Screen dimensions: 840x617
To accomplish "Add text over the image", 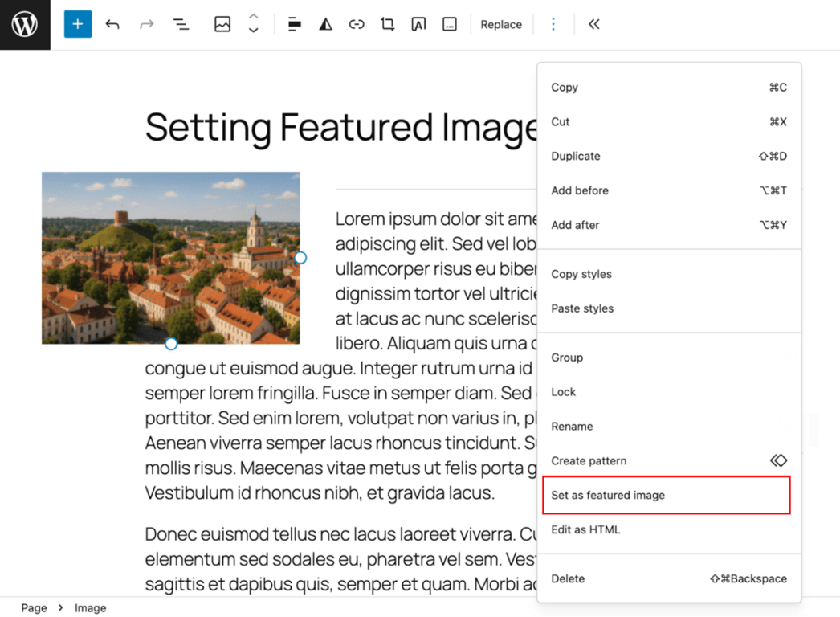I will click(418, 24).
